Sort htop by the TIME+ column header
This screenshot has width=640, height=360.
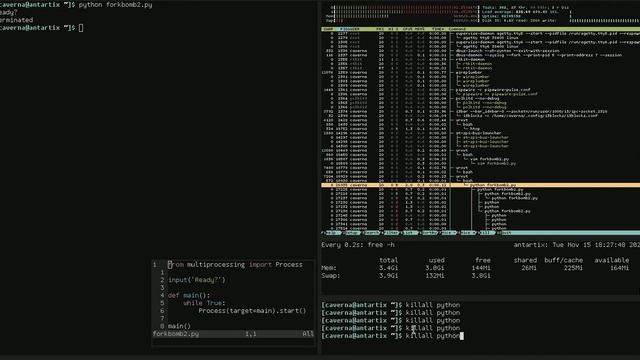coord(438,29)
